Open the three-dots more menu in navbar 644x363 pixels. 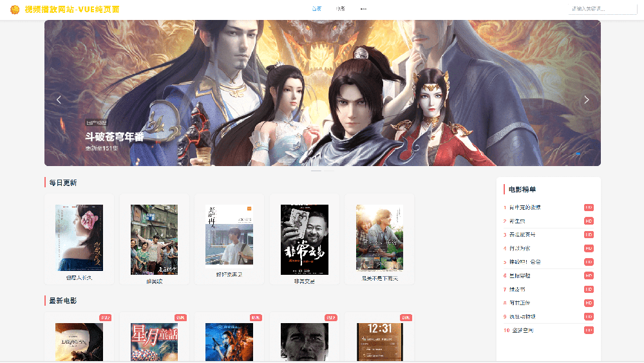pyautogui.click(x=363, y=8)
